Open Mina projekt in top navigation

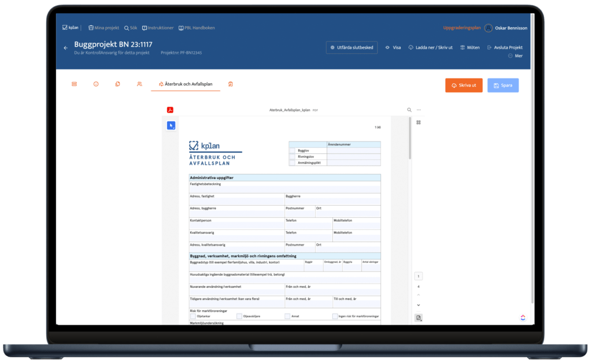coord(103,28)
